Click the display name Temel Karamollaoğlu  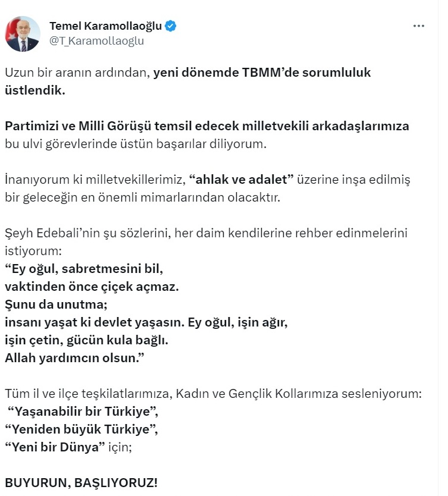pos(105,26)
